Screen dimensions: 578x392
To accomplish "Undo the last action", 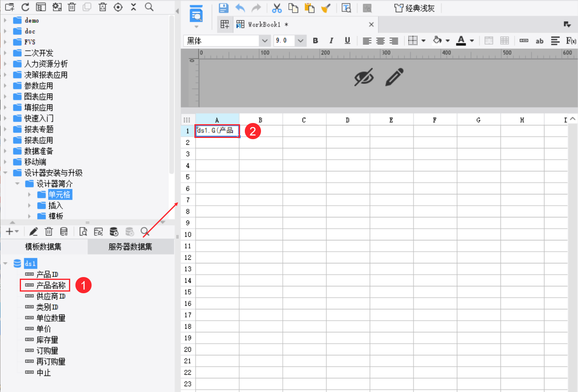I will pyautogui.click(x=240, y=8).
